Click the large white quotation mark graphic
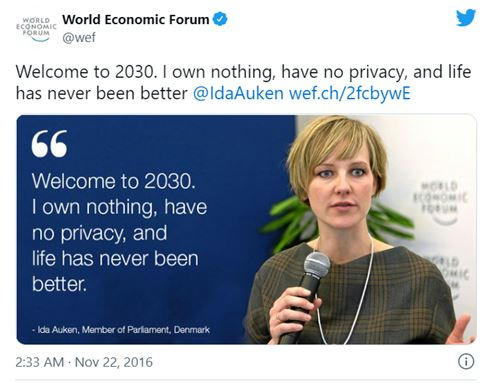 point(49,144)
